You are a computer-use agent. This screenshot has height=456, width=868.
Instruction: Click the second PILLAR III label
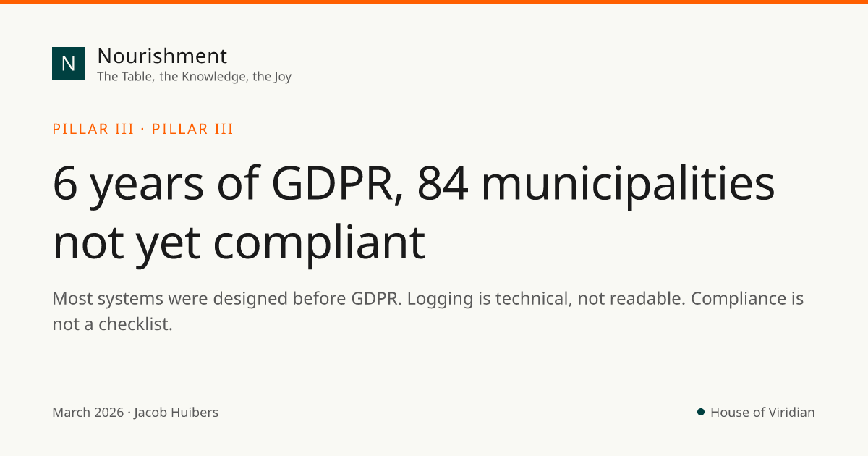(192, 130)
